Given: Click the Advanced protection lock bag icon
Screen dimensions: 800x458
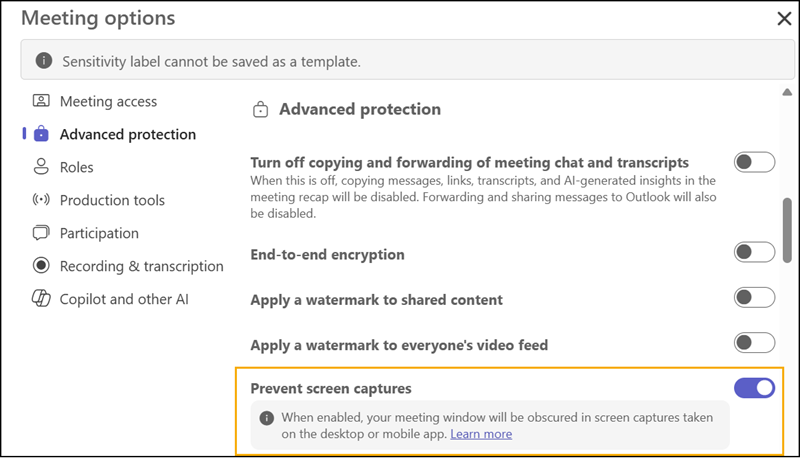Looking at the screenshot, I should tap(41, 134).
